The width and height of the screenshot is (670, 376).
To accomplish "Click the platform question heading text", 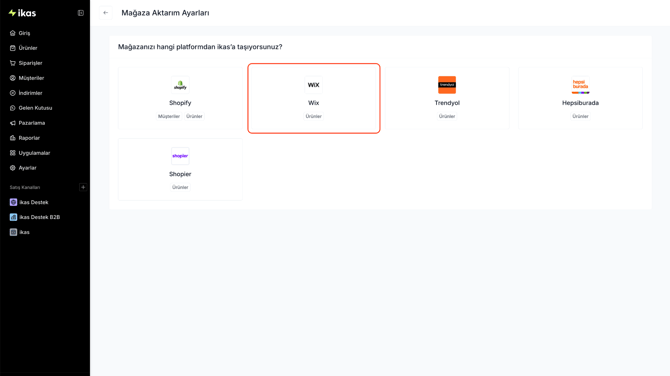I will point(200,47).
